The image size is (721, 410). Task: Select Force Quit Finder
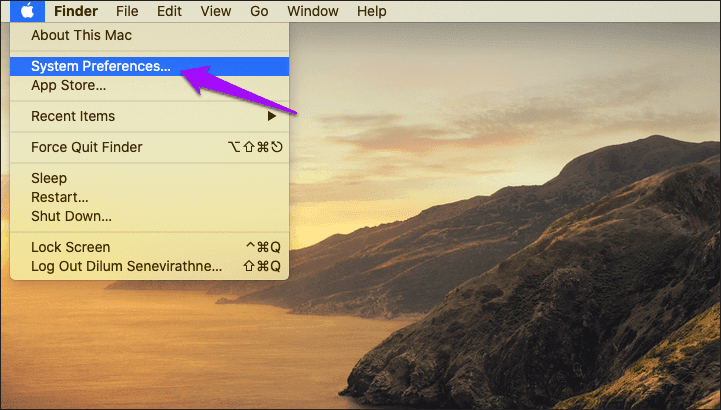point(149,147)
